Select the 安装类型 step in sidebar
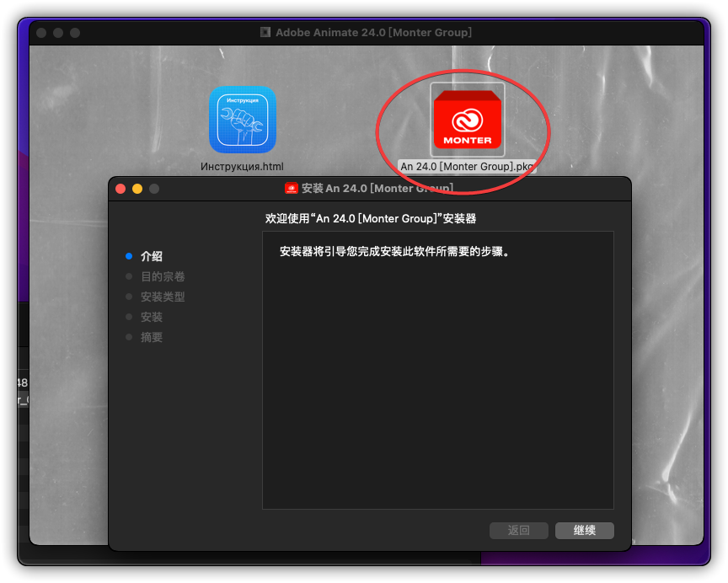The height and width of the screenshot is (583, 728). click(163, 297)
